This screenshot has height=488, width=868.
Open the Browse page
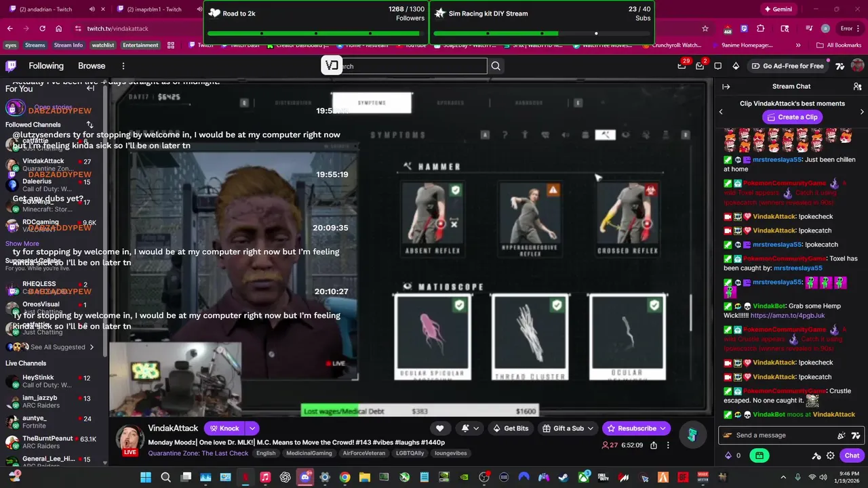(x=92, y=66)
